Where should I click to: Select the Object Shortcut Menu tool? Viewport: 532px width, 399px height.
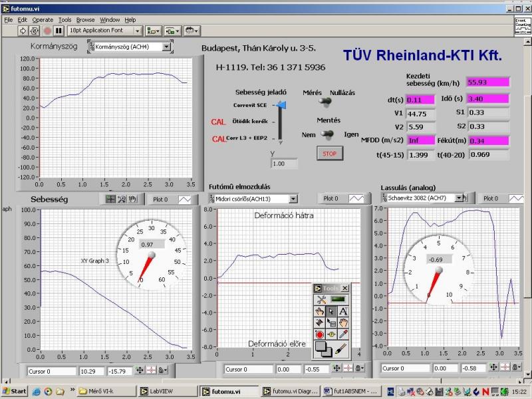[x=331, y=323]
